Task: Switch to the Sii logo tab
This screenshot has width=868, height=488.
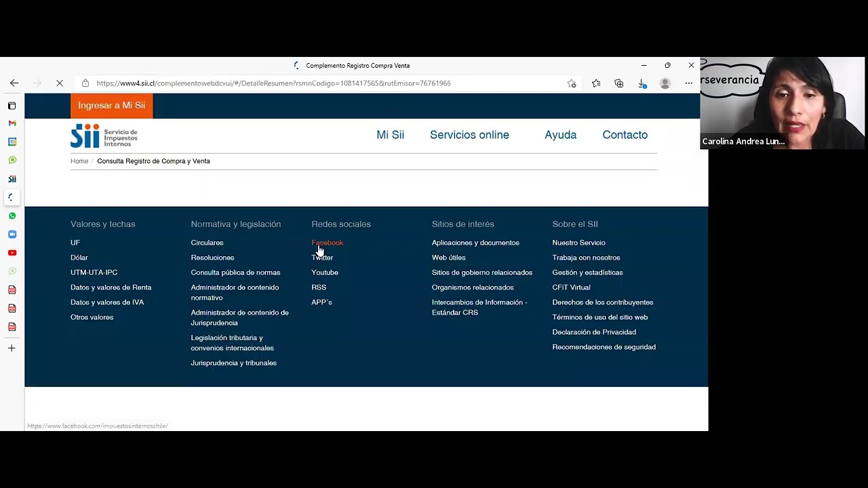Action: click(12, 179)
